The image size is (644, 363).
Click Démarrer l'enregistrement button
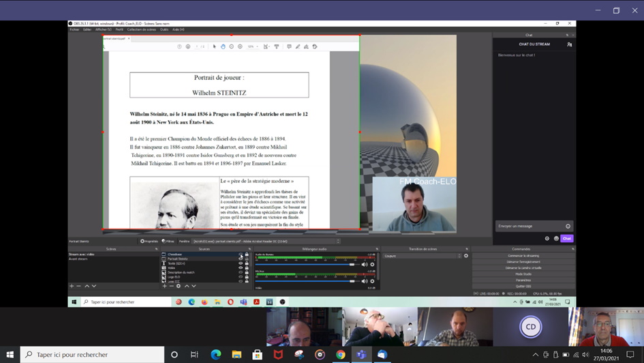tap(523, 262)
